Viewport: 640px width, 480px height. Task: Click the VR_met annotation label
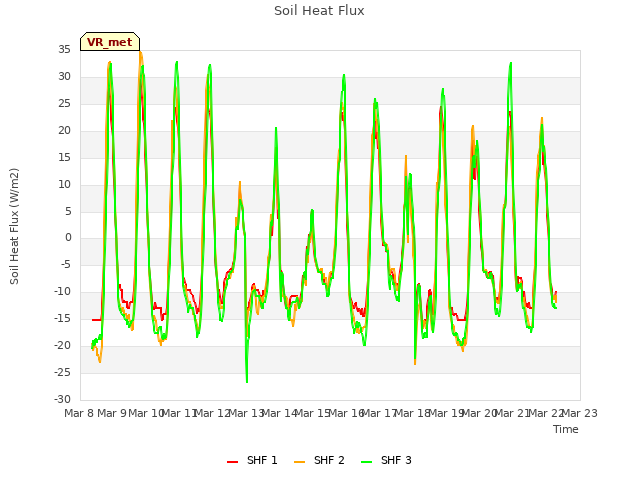point(110,42)
